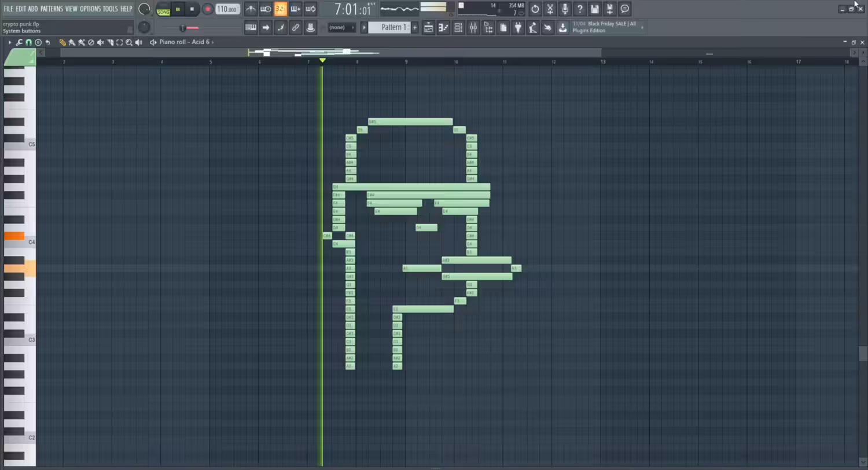Open the OPTIONS menu
The width and height of the screenshot is (868, 470).
(90, 9)
